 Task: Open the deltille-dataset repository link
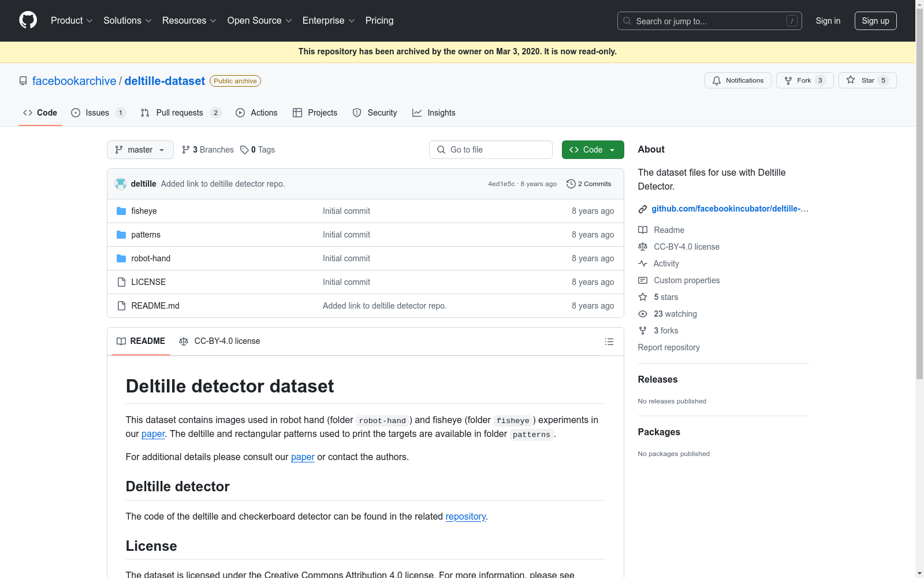[x=165, y=81]
